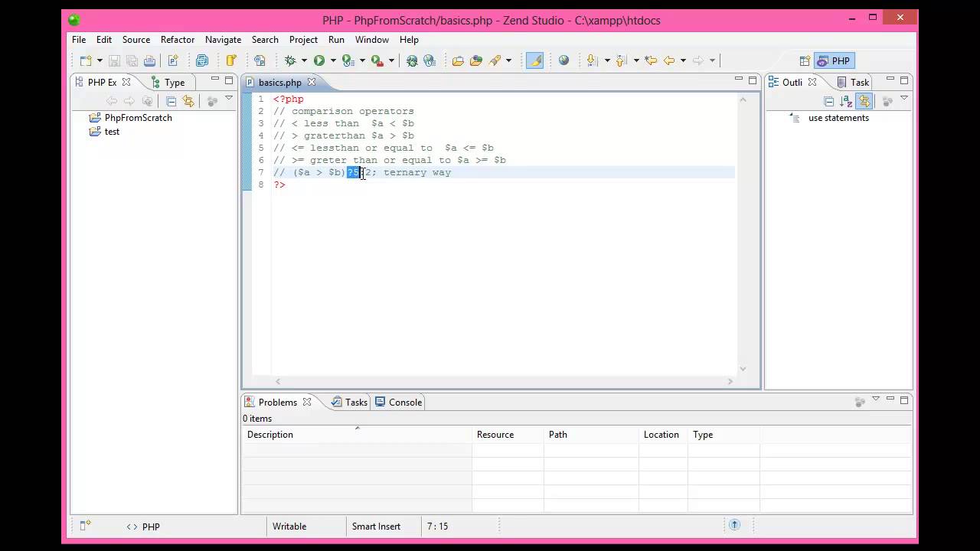Click the New file toolbar icon
The height and width of the screenshot is (551, 980).
pos(86,60)
